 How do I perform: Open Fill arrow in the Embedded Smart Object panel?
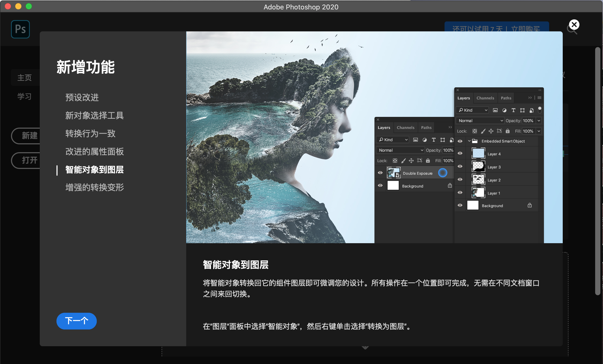tap(539, 131)
